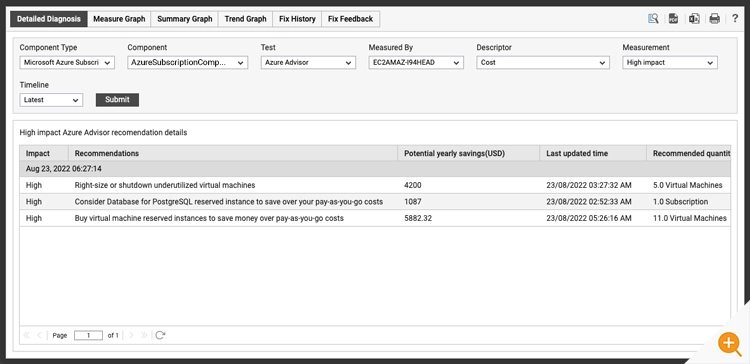Expand the Test dropdown showing Azure Advisor
Screen dimensions: 750x364
(308, 63)
